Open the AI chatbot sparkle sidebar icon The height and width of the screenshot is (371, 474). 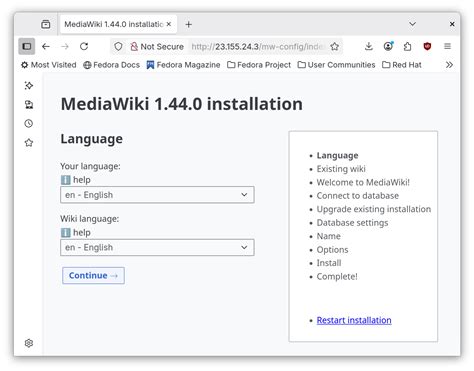coord(29,86)
